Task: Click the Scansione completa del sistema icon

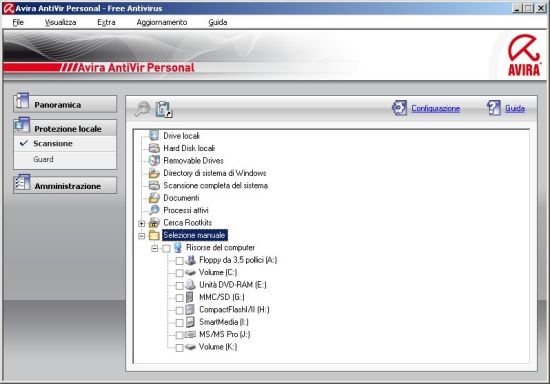Action: coord(154,185)
